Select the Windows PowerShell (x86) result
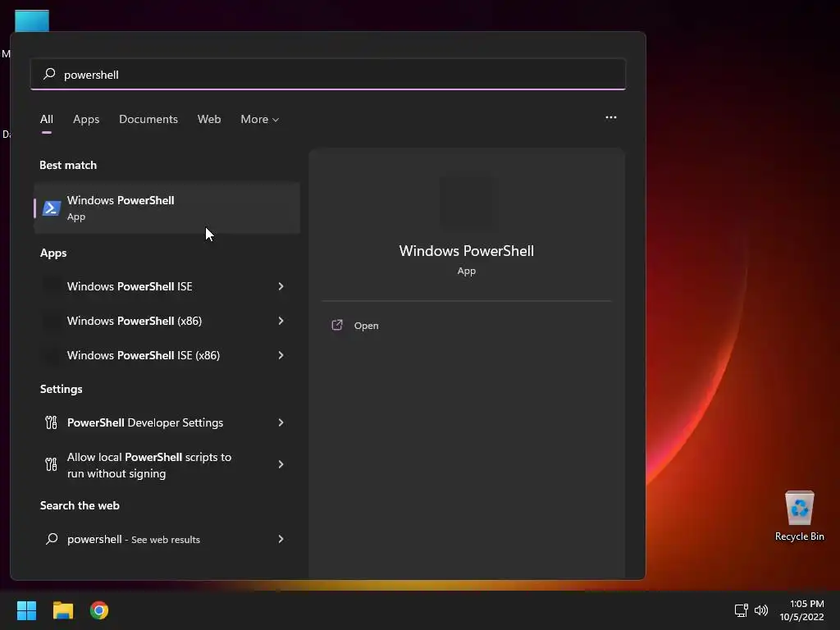The image size is (840, 630). coord(167,321)
